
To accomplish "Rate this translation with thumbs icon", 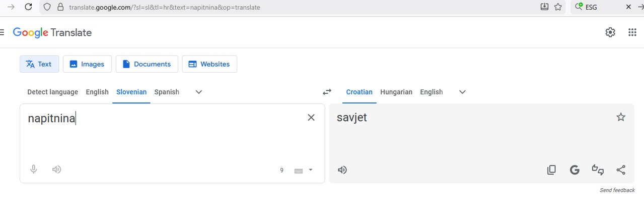I will 598,170.
